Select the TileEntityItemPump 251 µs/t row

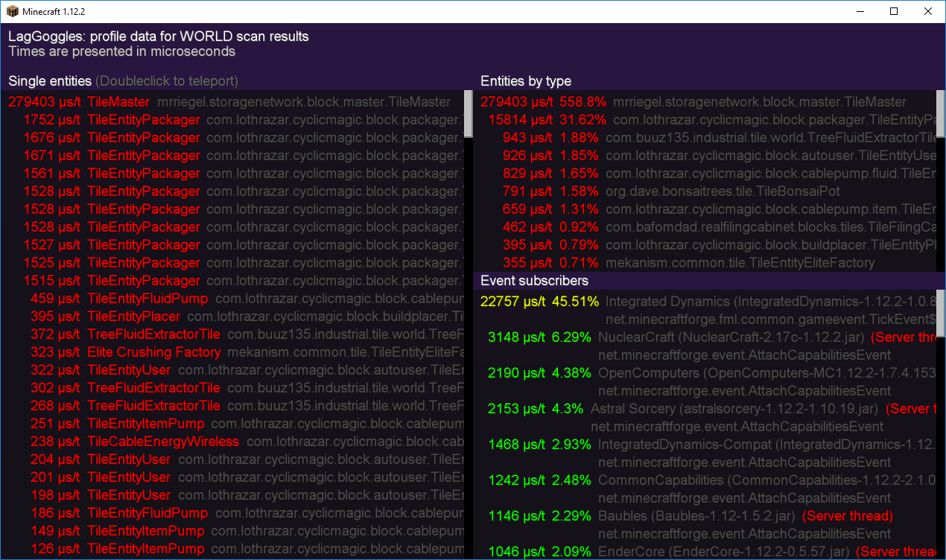232,424
